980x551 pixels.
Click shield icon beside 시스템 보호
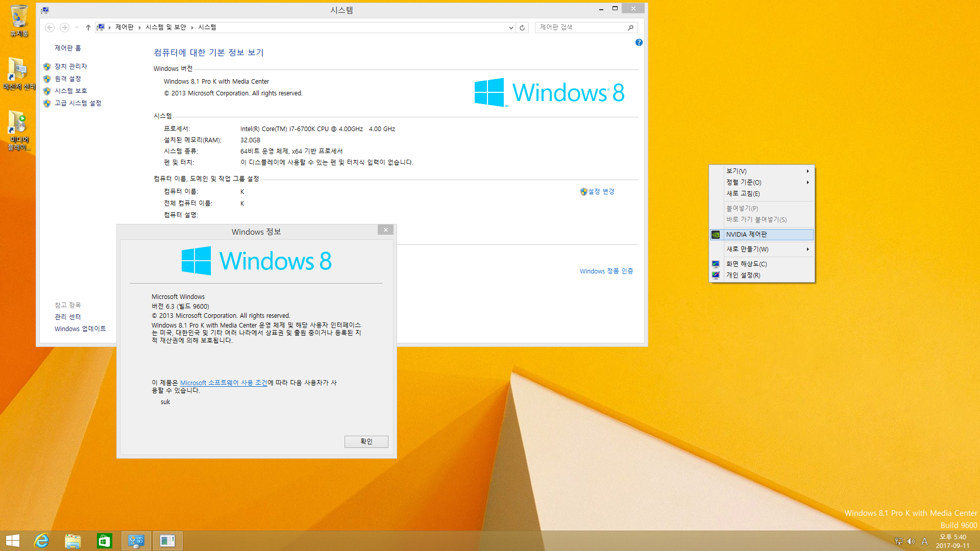[x=47, y=91]
